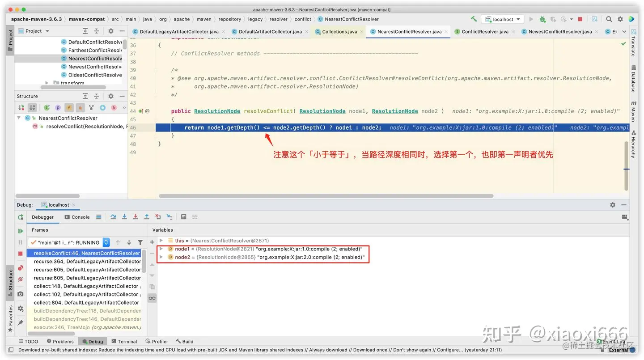Click the Run button in the top toolbar
644x360 pixels.
[531, 19]
